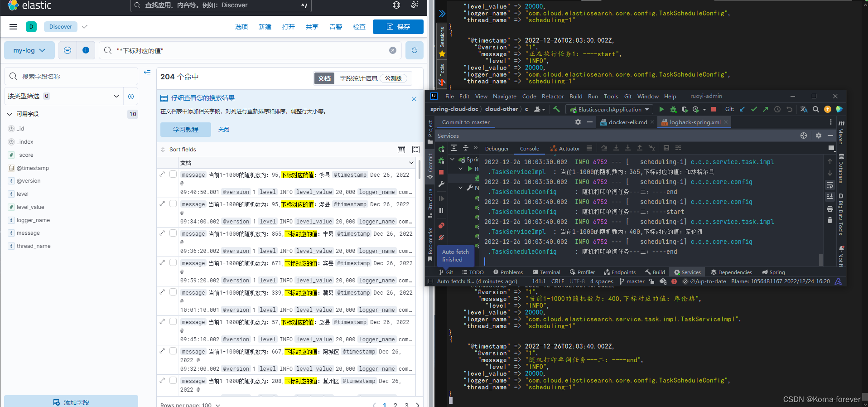
Task: Build project with the hammer icon
Action: 557,109
